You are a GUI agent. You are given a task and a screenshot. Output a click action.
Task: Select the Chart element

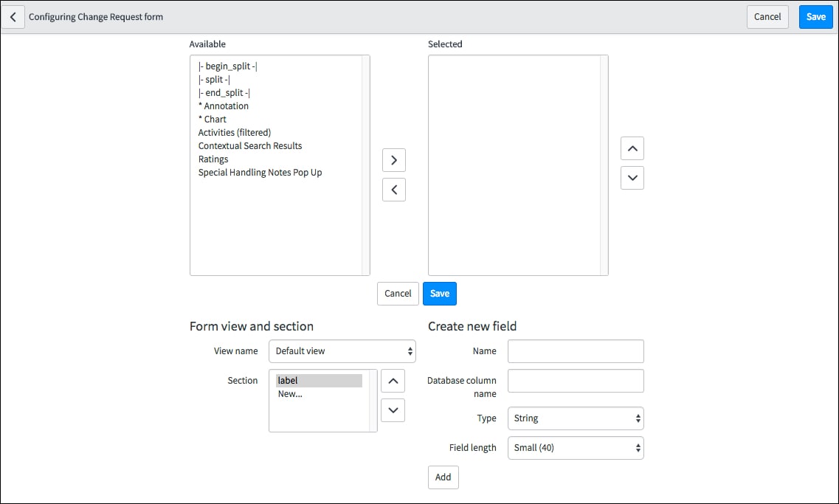[213, 119]
